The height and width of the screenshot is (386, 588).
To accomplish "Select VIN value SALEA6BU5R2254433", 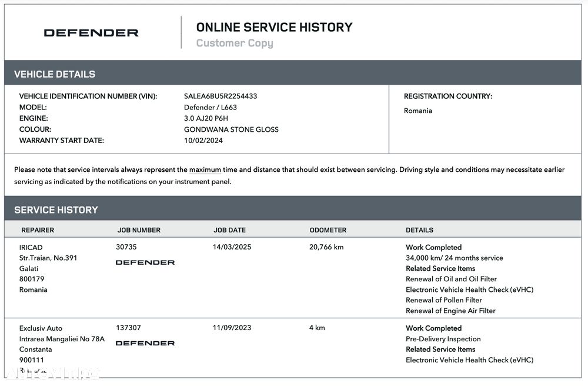I will tap(220, 96).
